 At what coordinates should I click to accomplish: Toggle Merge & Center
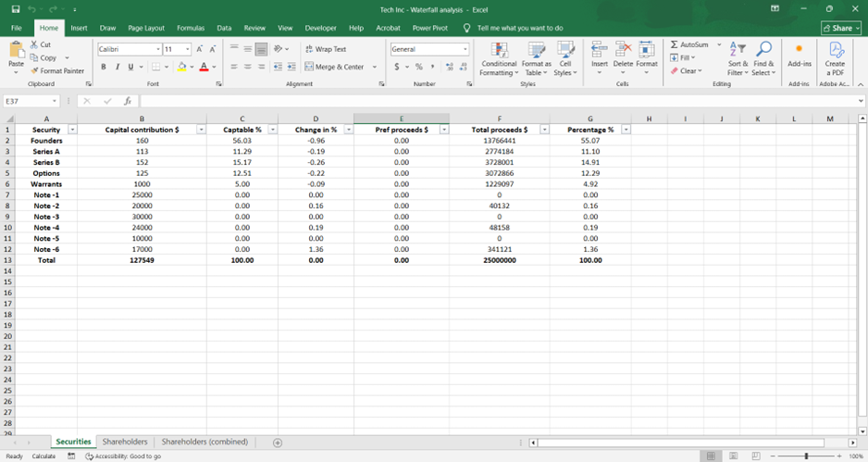coord(334,67)
